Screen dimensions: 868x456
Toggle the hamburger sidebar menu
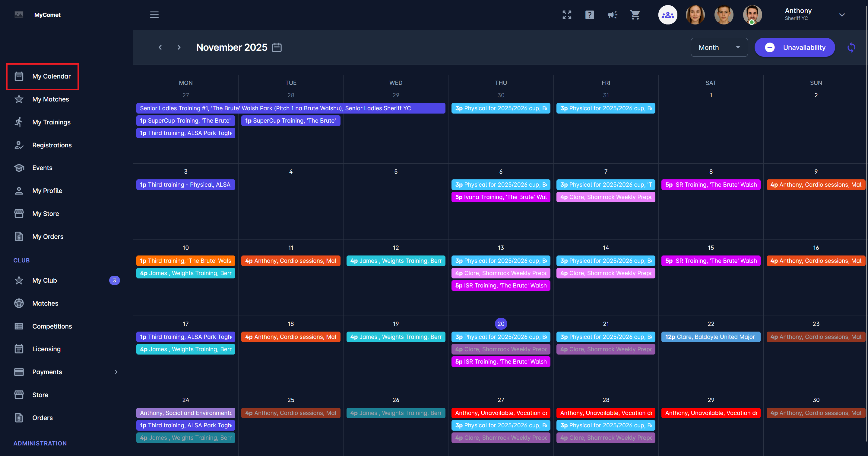154,15
